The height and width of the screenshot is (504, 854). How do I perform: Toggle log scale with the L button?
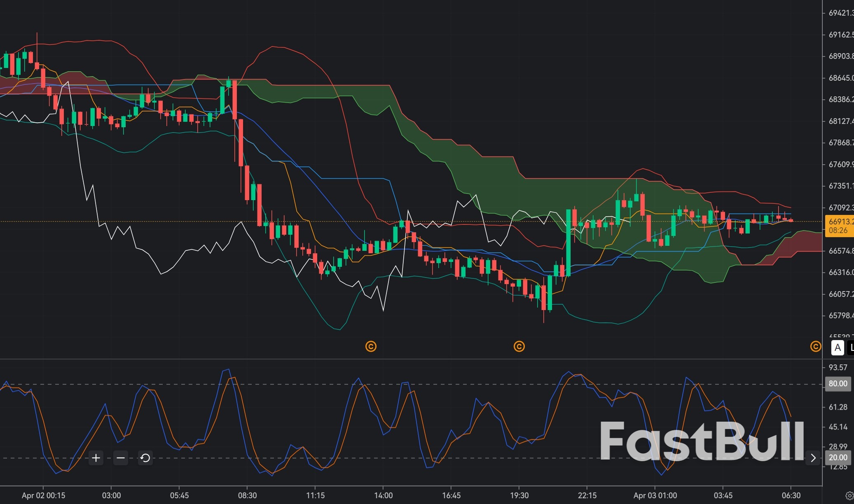852,348
